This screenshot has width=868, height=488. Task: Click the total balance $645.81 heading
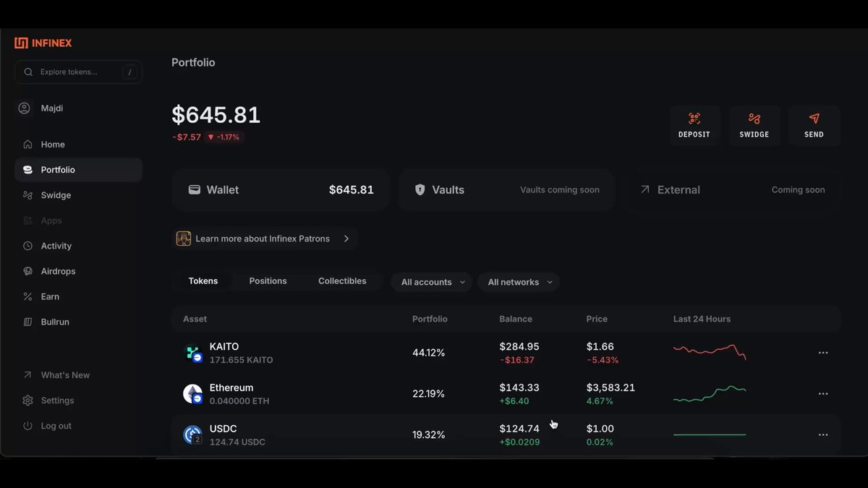click(216, 115)
